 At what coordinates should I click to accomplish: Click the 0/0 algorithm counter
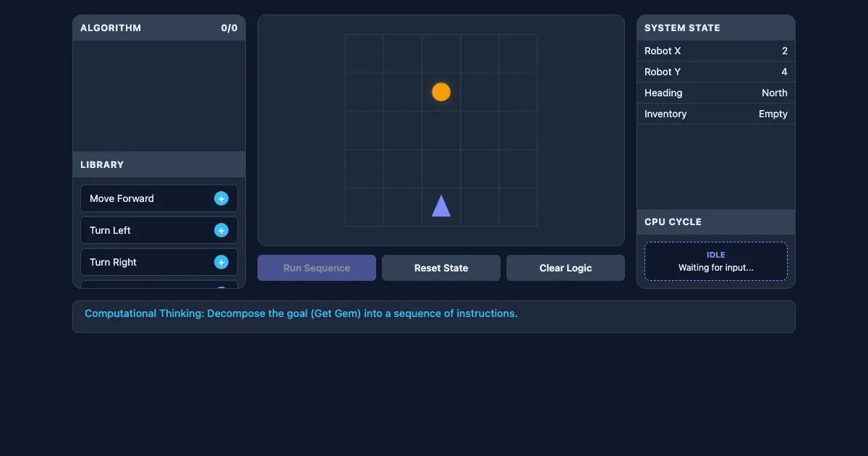point(229,28)
